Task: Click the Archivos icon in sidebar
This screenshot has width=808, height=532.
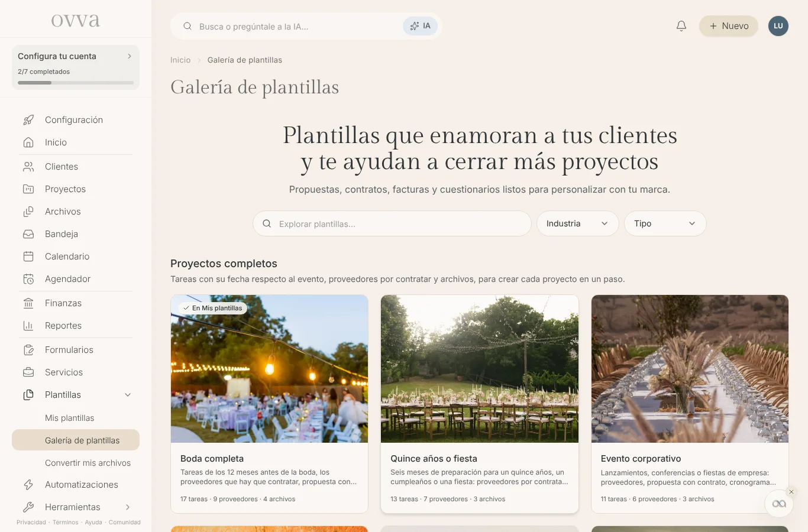Action: [28, 212]
